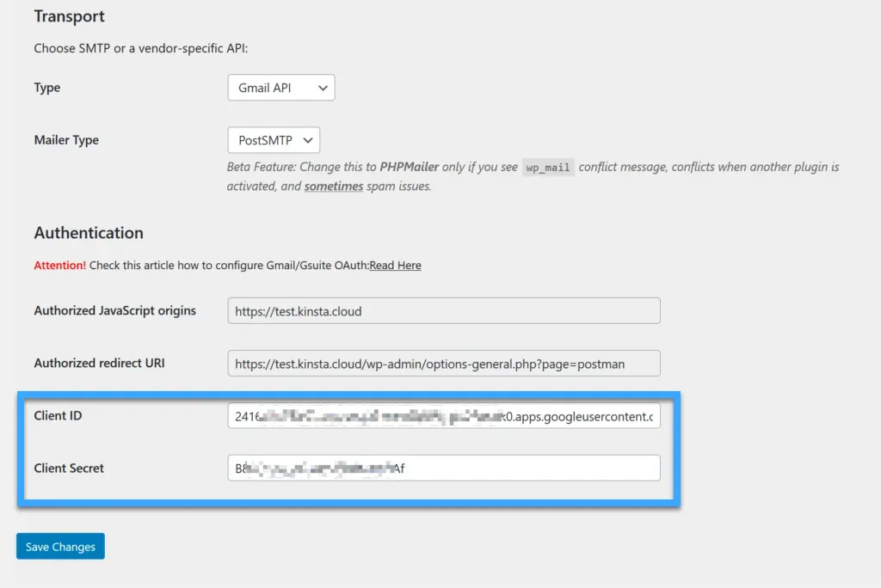Follow the Read Here link

(395, 265)
